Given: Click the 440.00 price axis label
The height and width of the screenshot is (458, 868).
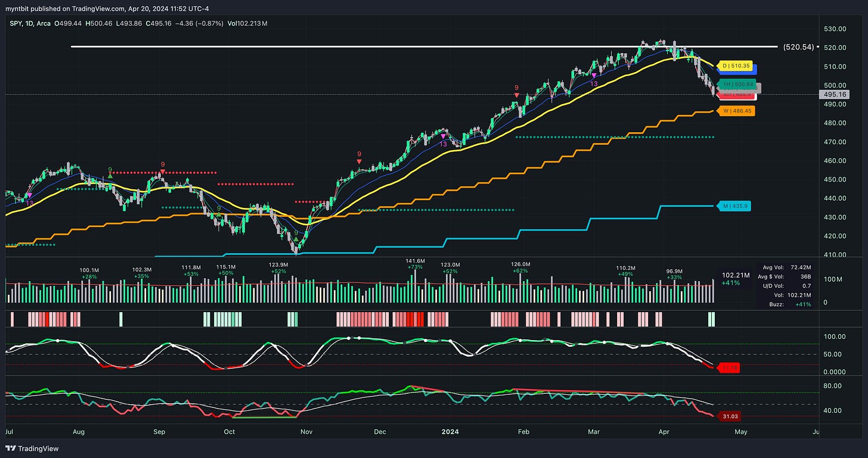Looking at the screenshot, I should (835, 198).
